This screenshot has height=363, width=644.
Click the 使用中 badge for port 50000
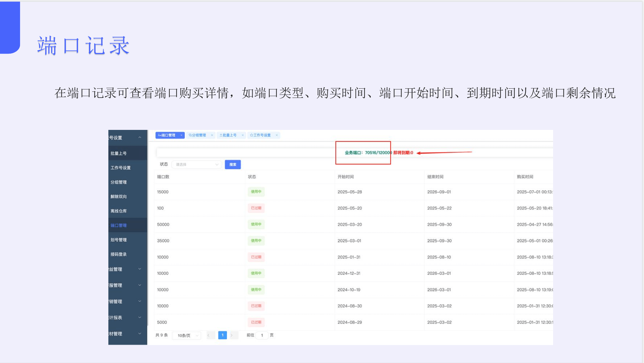pyautogui.click(x=256, y=224)
